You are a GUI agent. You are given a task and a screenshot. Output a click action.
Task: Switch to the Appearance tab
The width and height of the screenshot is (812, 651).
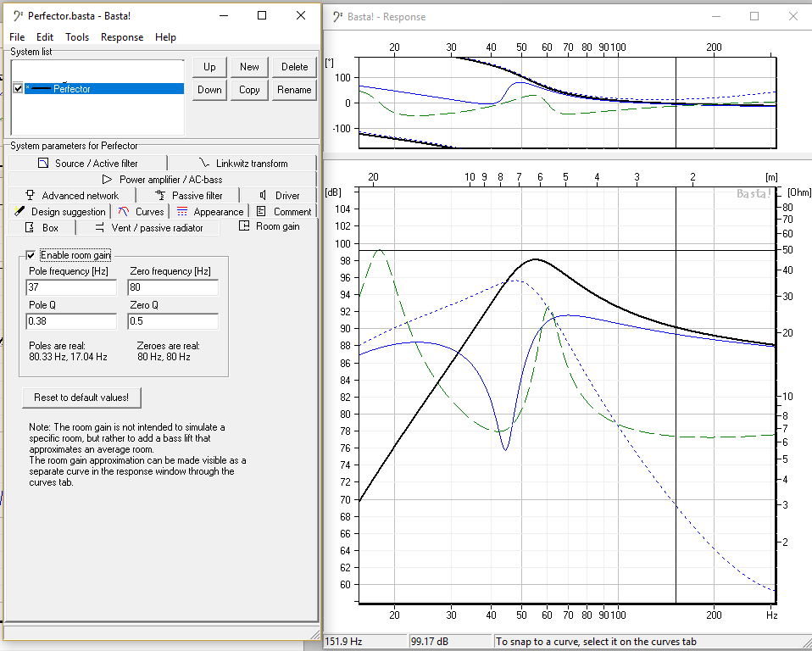point(210,211)
